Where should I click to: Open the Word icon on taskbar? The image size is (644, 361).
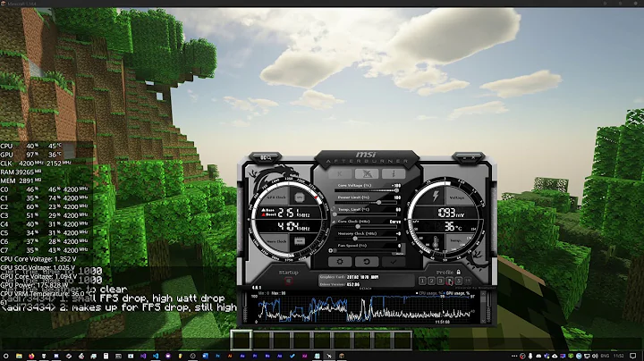point(206,356)
